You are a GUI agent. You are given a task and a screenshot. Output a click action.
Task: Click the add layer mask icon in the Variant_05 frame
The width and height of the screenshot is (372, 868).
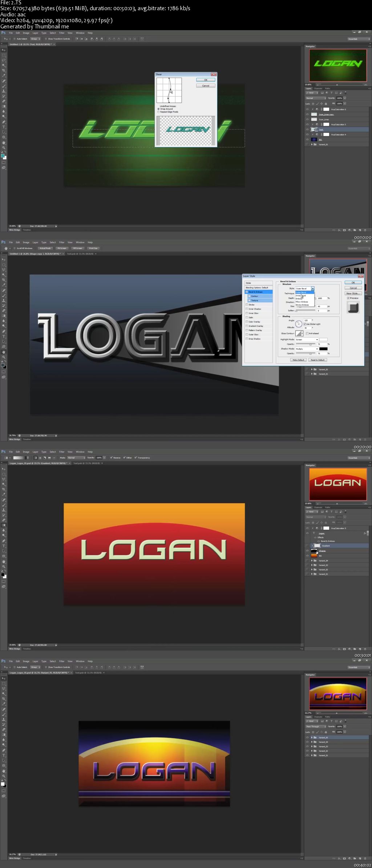344,858
